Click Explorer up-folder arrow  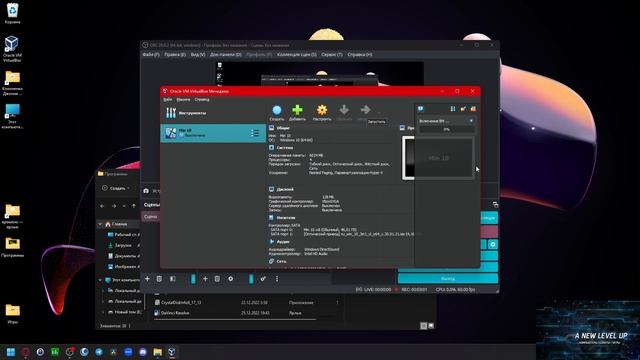(x=133, y=206)
